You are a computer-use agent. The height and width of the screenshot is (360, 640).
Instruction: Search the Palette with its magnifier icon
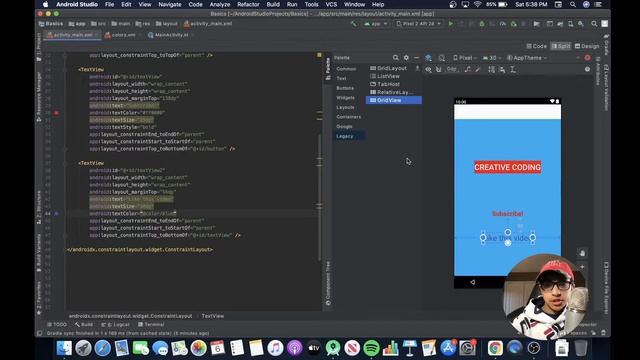[396, 58]
